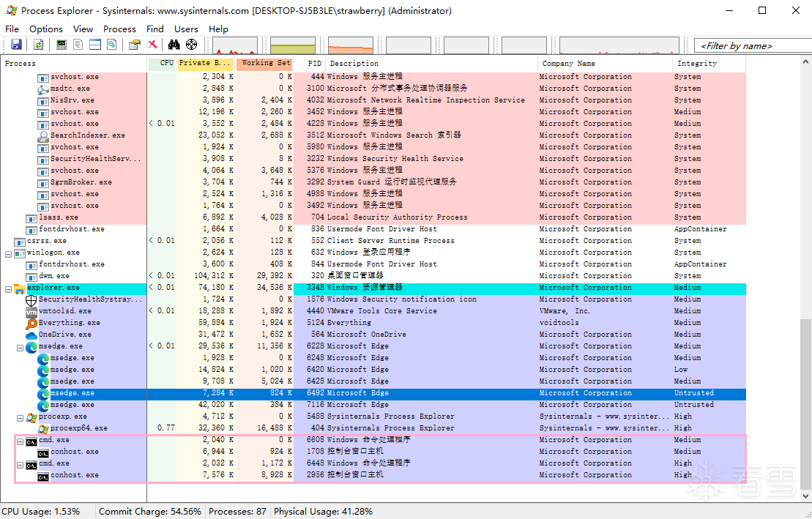Click the commit history mini graph
The width and height of the screenshot is (812, 519).
coord(293,45)
